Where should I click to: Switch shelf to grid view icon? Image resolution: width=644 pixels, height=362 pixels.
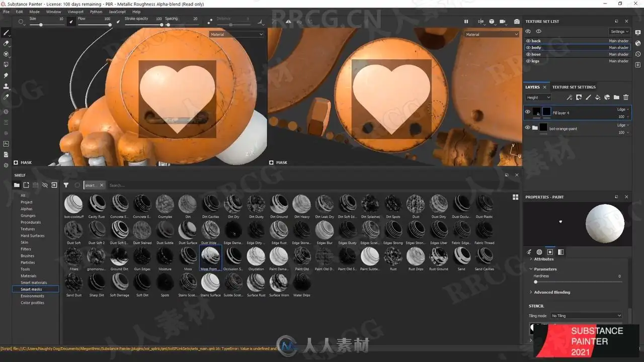[515, 197]
